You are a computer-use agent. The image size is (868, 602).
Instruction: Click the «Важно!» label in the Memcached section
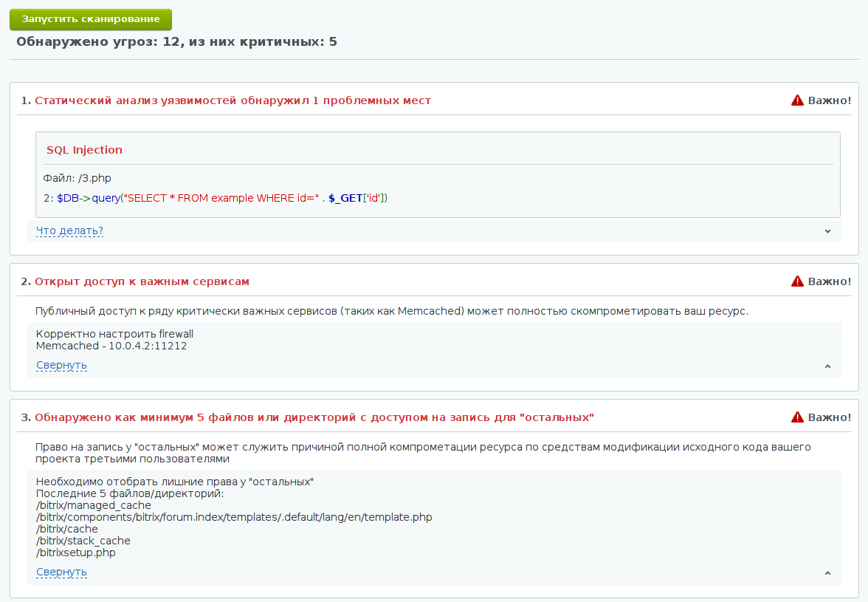click(830, 282)
